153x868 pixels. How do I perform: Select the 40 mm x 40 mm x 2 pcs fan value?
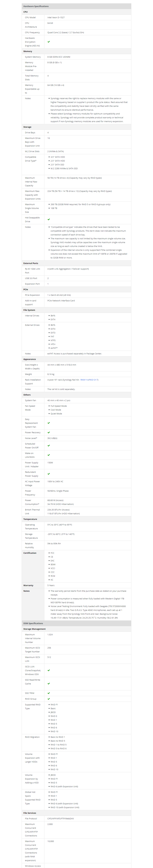tap(59, 401)
